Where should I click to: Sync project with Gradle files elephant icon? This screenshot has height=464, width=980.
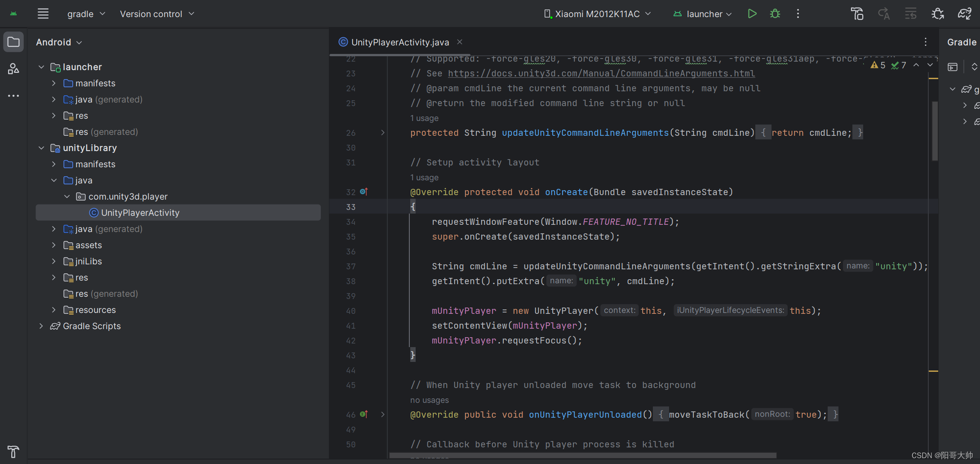965,14
